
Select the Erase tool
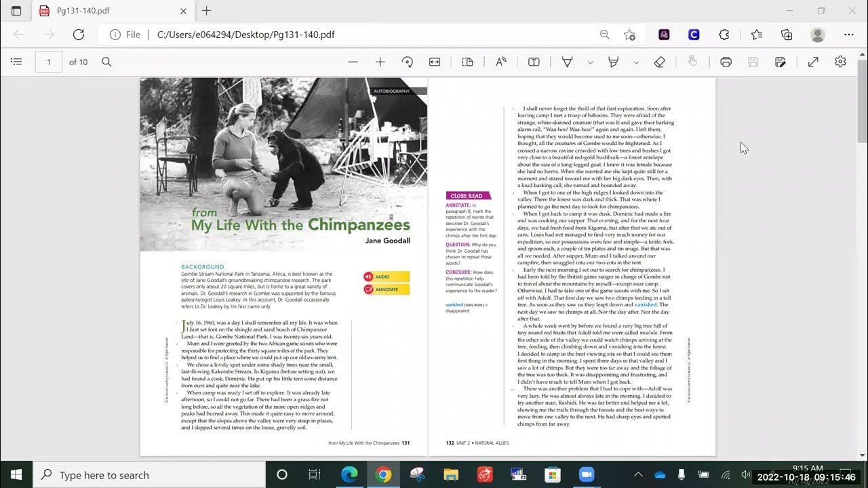click(659, 62)
